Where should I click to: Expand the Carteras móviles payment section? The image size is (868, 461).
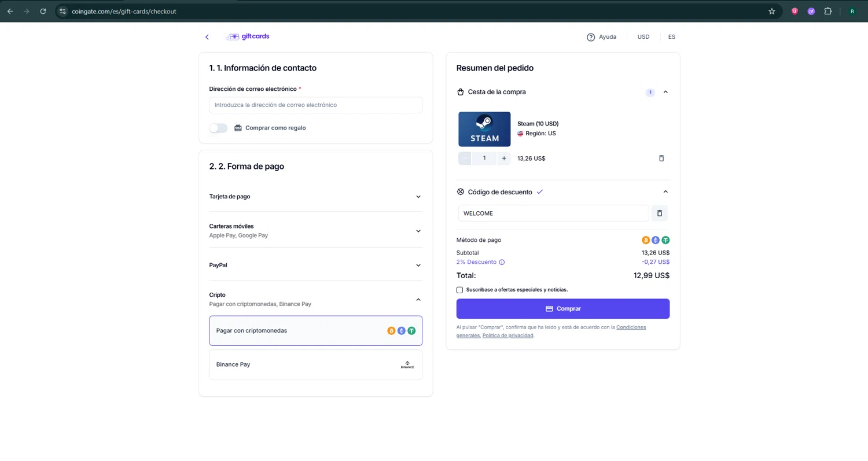(x=316, y=231)
